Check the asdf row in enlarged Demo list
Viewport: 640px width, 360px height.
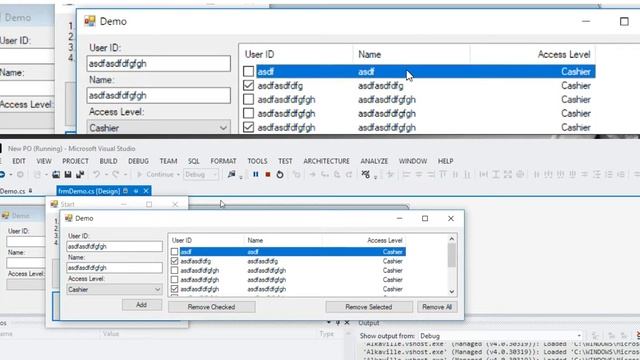(x=248, y=71)
